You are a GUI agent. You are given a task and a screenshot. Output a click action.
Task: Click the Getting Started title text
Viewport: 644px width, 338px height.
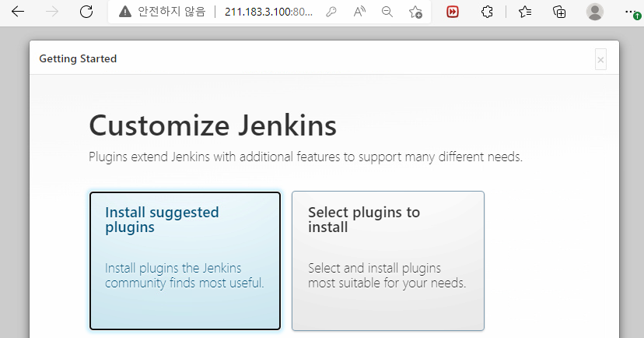78,59
